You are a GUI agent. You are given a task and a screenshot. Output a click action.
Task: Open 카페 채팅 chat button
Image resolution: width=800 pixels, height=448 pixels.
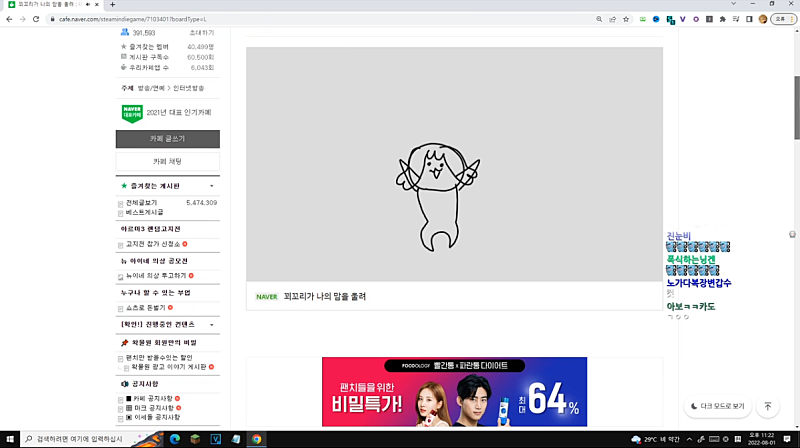[167, 161]
